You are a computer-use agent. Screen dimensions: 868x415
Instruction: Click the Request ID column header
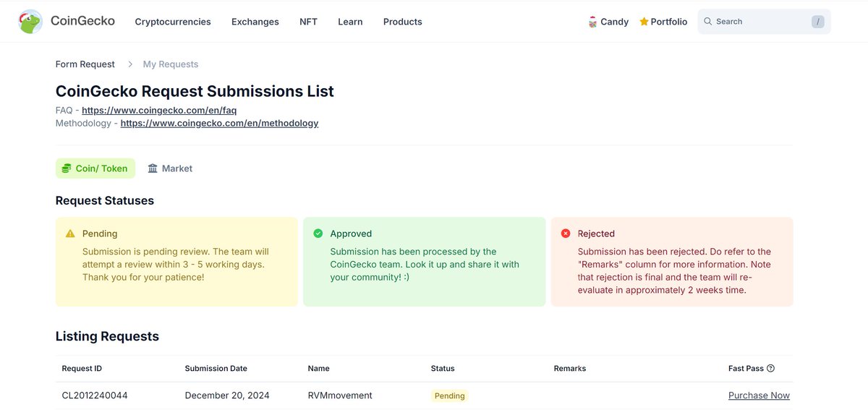click(x=82, y=368)
